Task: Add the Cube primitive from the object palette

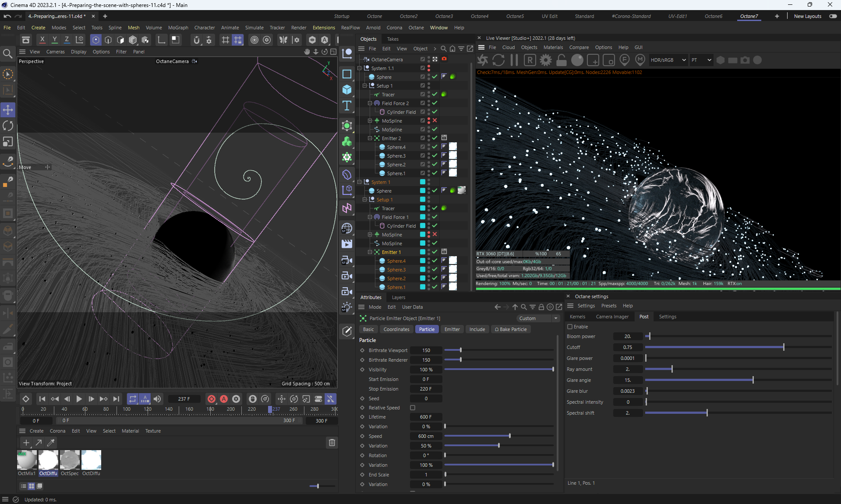Action: pyautogui.click(x=347, y=90)
